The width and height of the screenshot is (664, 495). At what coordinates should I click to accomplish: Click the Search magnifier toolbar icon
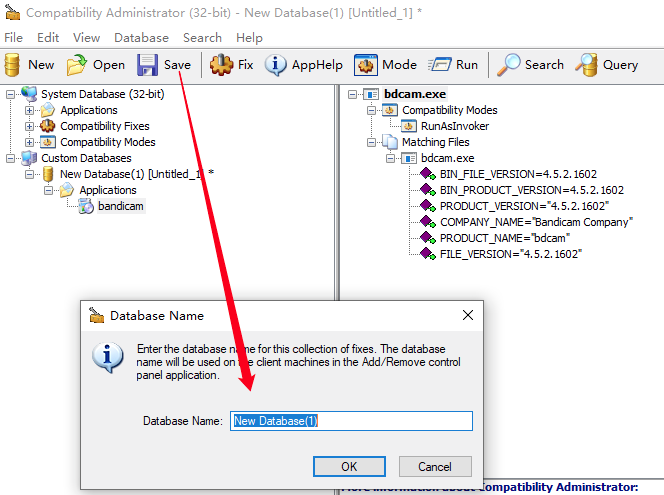tap(510, 65)
